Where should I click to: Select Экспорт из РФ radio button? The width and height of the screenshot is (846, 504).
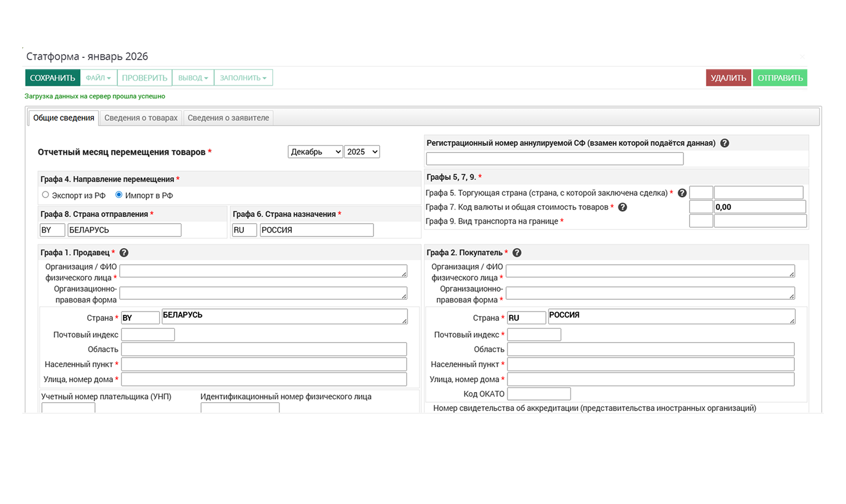pos(46,195)
